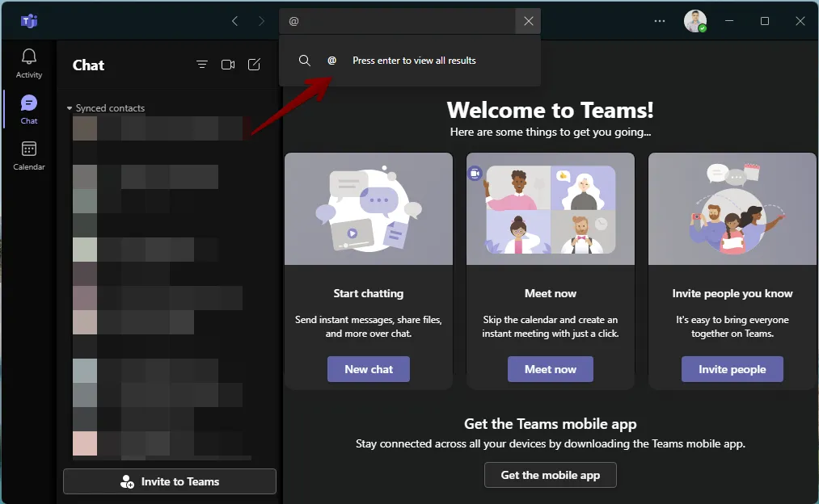Screen dimensions: 819x504
Task: Click the Invite people button
Action: (732, 369)
